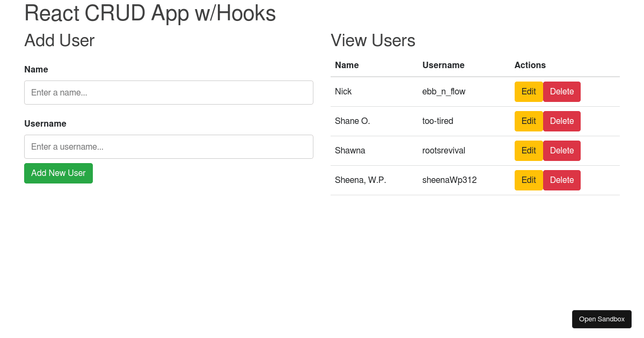Remove Shawna with Delete button
The image size is (644, 338).
coord(561,150)
